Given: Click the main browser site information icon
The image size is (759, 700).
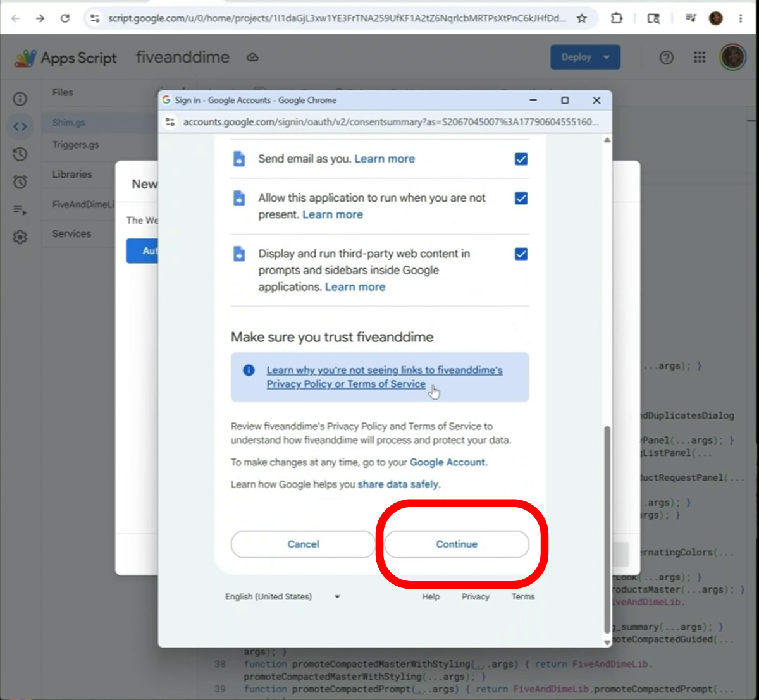Looking at the screenshot, I should pos(95,18).
